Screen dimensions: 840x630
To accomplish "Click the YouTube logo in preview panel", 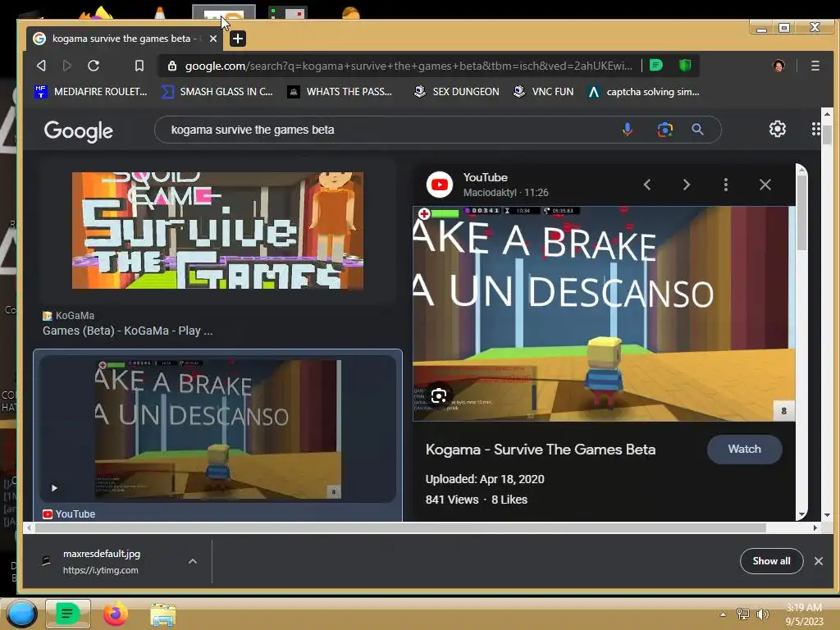I will point(440,185).
